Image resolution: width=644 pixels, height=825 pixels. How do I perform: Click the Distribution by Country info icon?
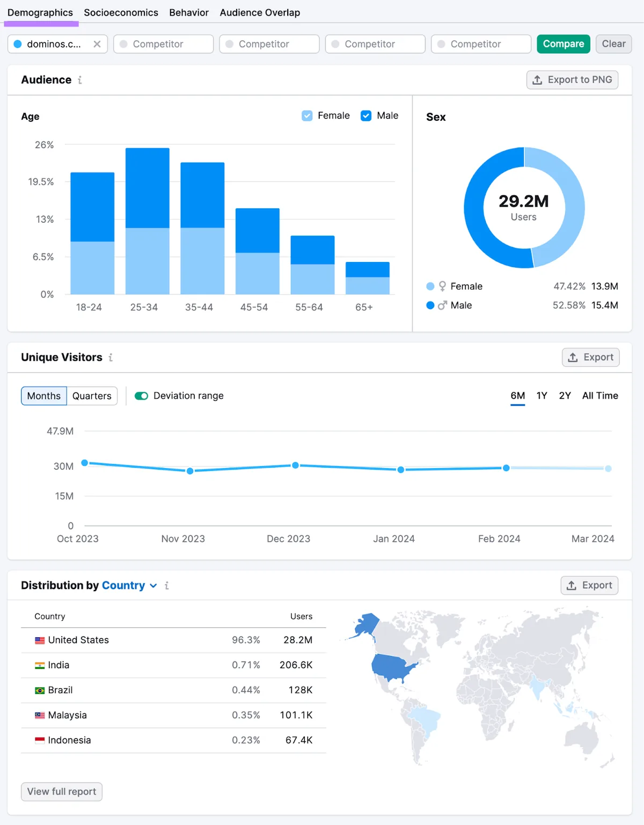167,586
